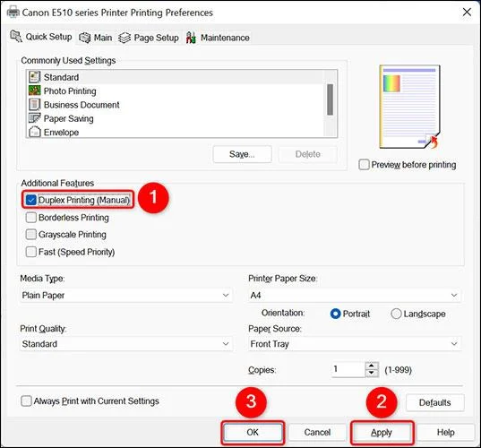Increase copies with the up arrow
481x448 pixels.
pyautogui.click(x=372, y=366)
